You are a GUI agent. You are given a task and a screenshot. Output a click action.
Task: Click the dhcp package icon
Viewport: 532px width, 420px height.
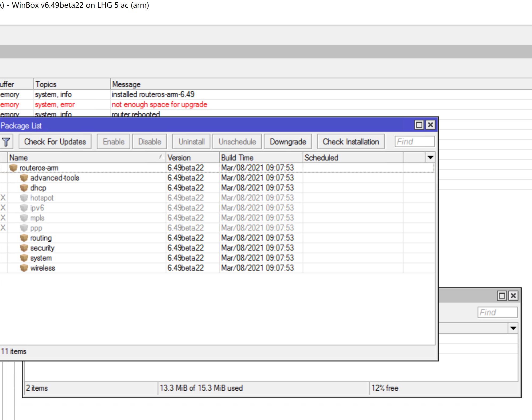click(x=24, y=188)
